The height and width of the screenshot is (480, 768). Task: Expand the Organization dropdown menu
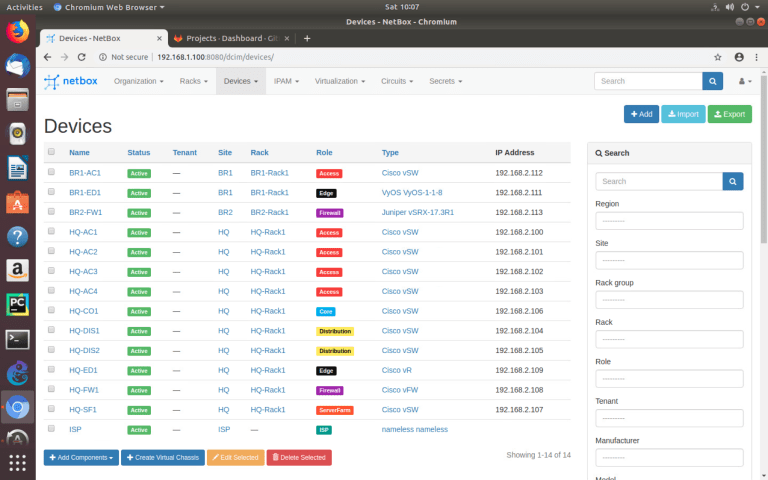point(139,81)
